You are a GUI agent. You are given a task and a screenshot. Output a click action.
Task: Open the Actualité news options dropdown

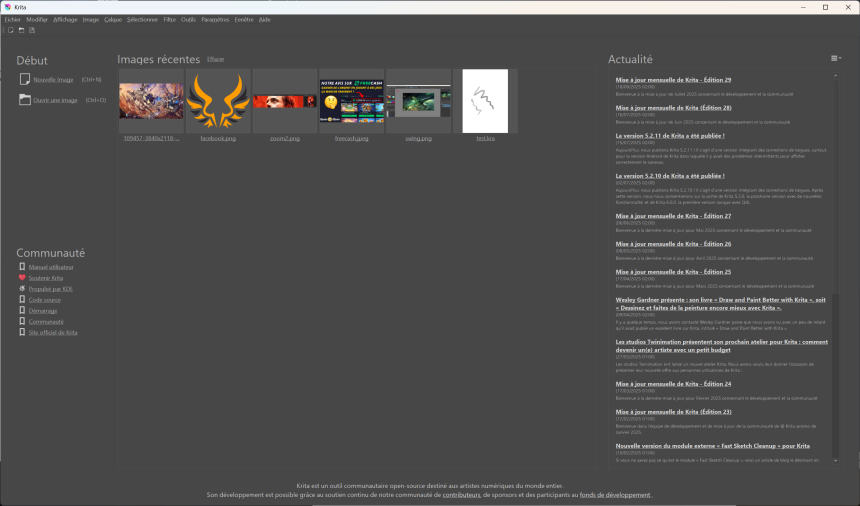point(835,58)
